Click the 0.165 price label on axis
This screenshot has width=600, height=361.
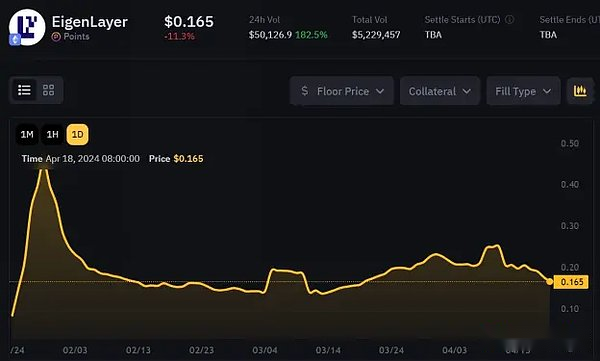[571, 282]
